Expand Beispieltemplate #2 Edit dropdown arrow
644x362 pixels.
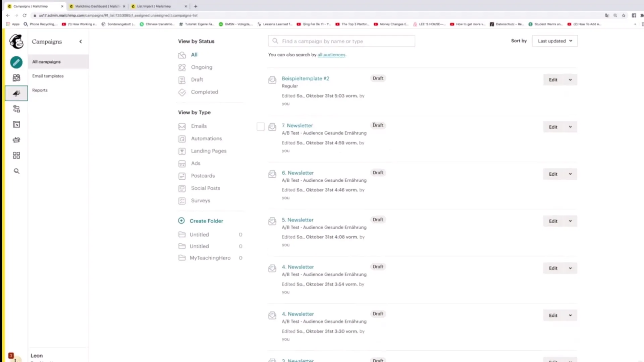tap(570, 80)
